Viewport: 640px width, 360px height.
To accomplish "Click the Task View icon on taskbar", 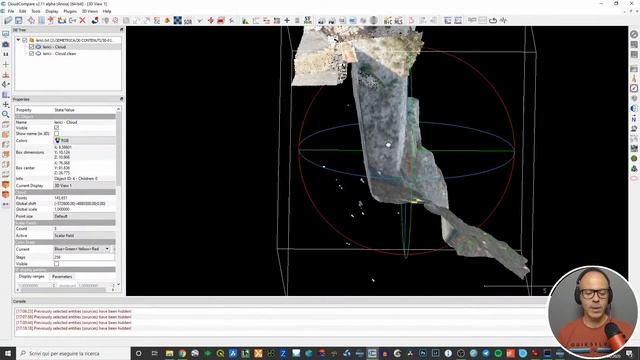I will (154, 353).
